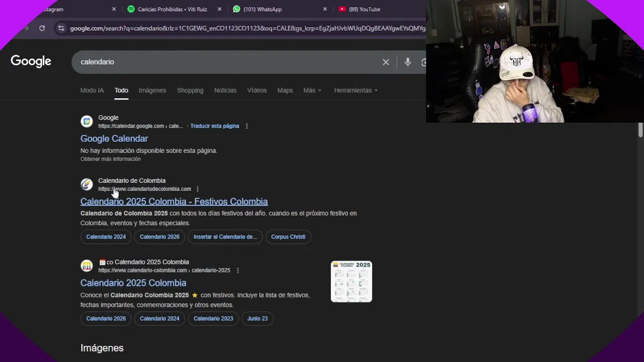Switch to the (89) YouTube tab
The image size is (644, 362).
[364, 9]
